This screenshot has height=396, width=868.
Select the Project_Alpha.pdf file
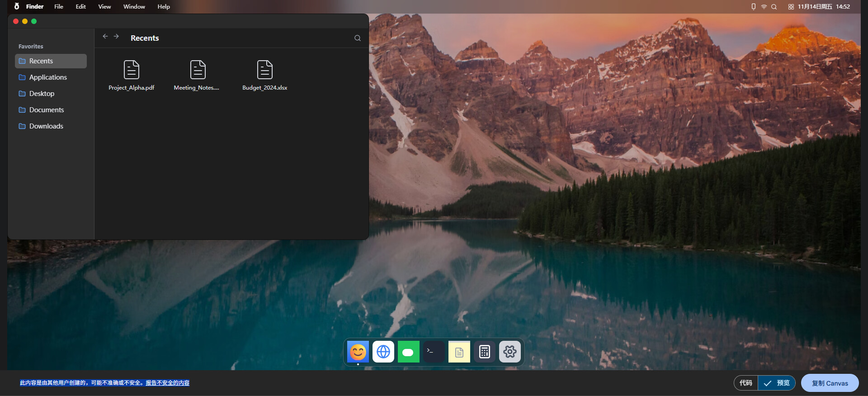click(x=132, y=76)
